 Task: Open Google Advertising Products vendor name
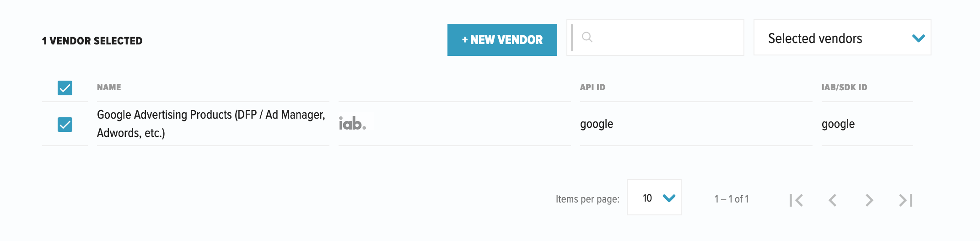211,124
